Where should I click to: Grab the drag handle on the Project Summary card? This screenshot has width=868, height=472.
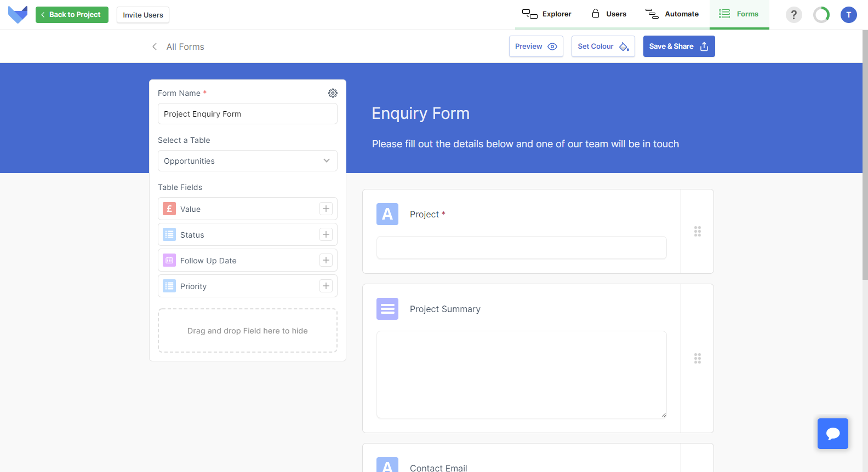pos(698,358)
